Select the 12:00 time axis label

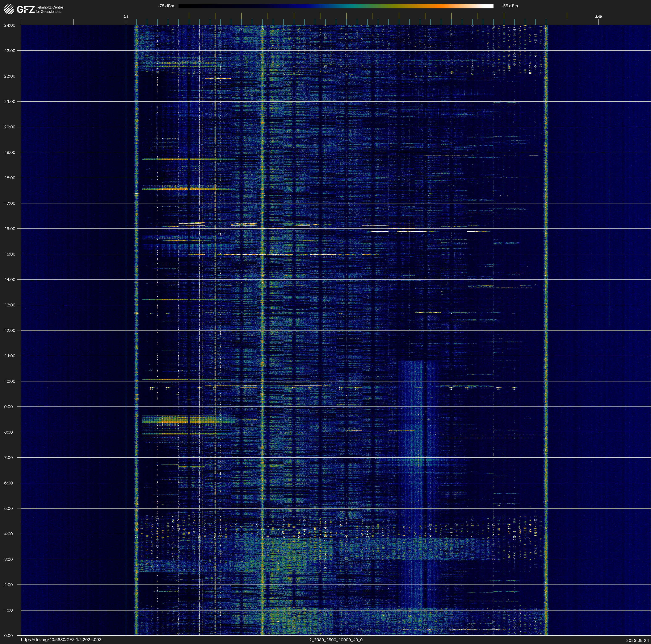click(9, 330)
